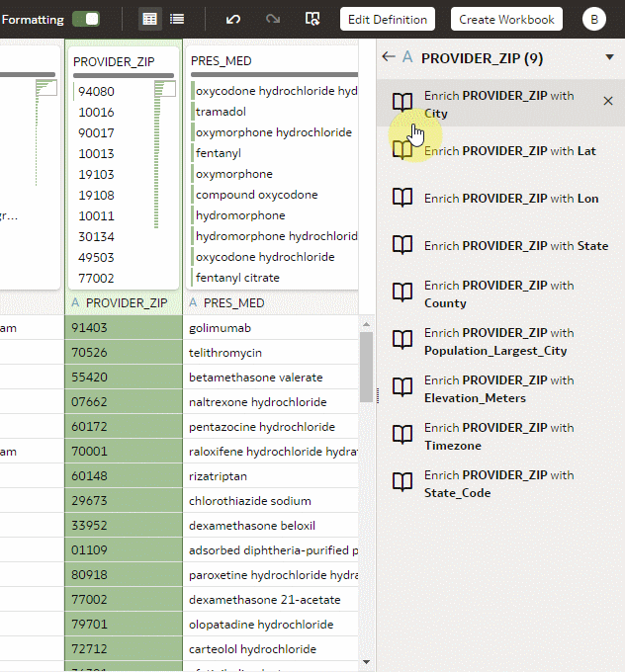
Task: Select fentanyl citrate in PRES_MED tile
Action: pos(237,278)
